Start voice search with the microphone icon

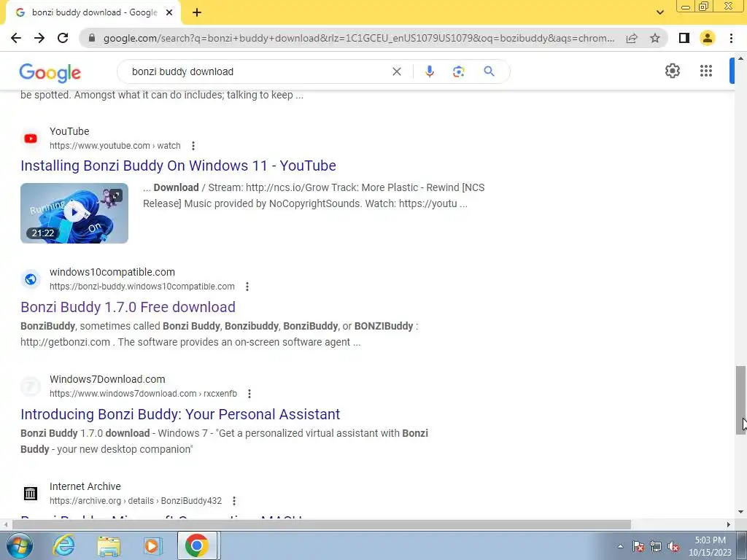pyautogui.click(x=429, y=71)
